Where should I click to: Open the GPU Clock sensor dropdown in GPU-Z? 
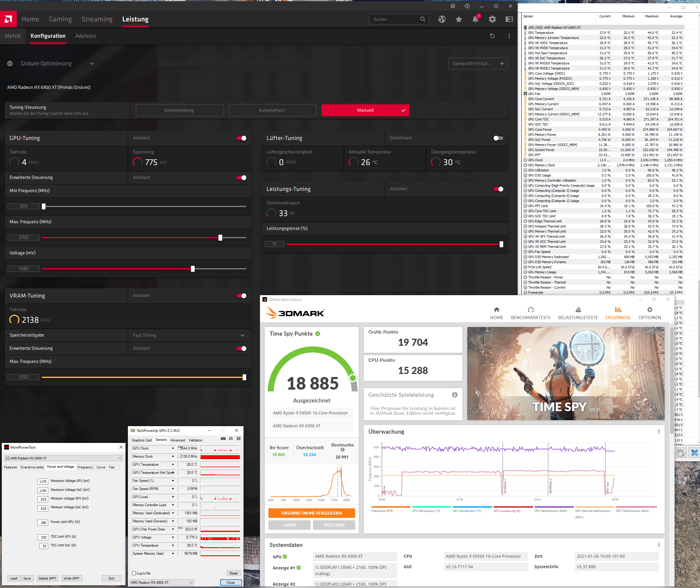point(173,448)
